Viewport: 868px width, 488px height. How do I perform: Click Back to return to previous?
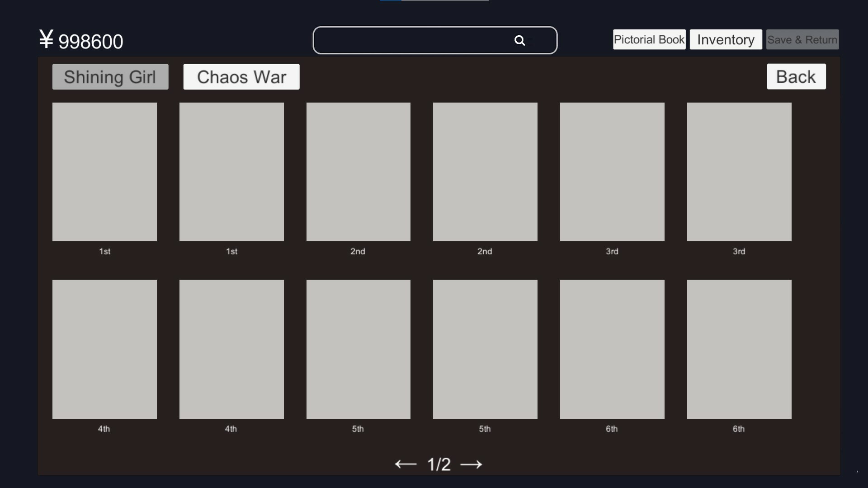pos(796,76)
